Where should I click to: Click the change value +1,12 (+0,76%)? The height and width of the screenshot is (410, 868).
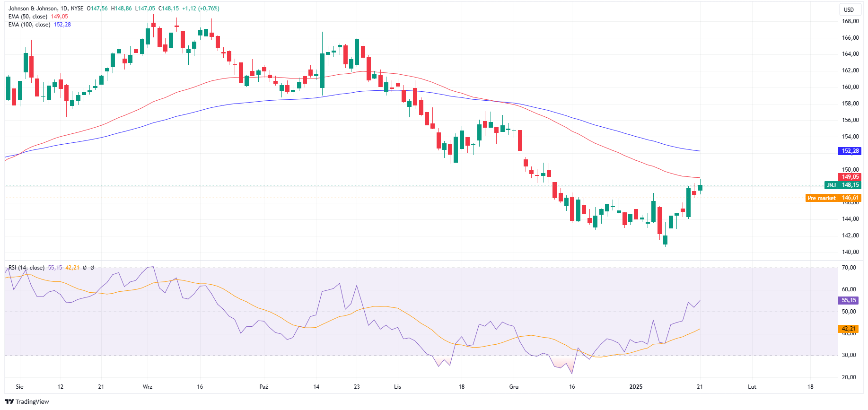tap(201, 9)
